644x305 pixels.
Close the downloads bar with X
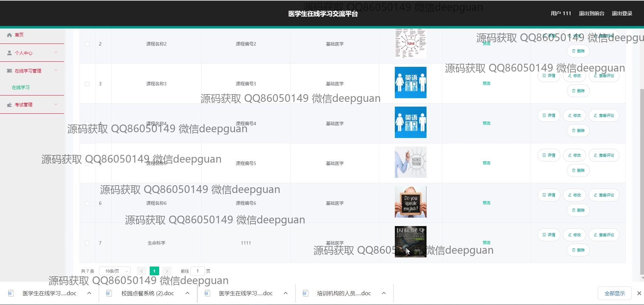pyautogui.click(x=639, y=293)
